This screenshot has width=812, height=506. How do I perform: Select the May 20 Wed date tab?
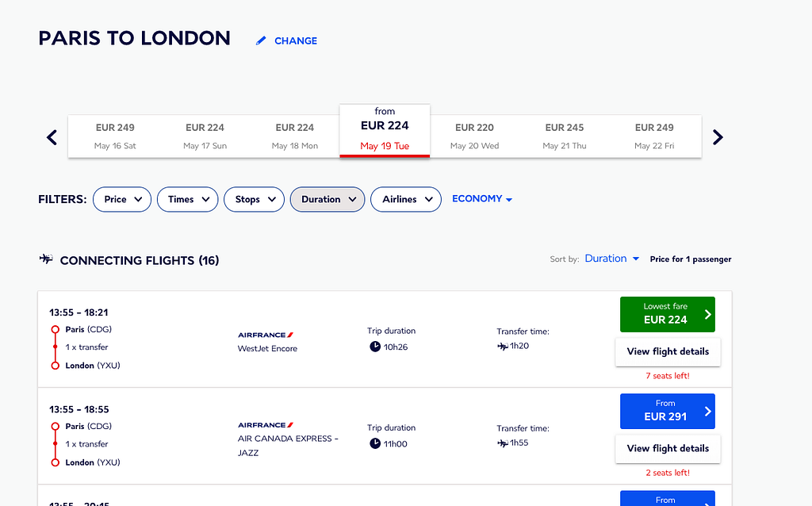pyautogui.click(x=474, y=136)
